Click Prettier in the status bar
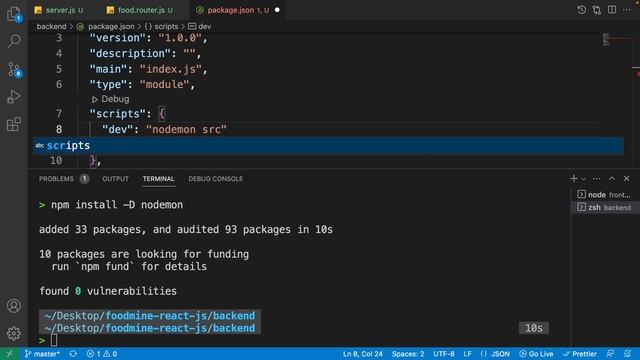This screenshot has height=360, width=640. (580, 353)
